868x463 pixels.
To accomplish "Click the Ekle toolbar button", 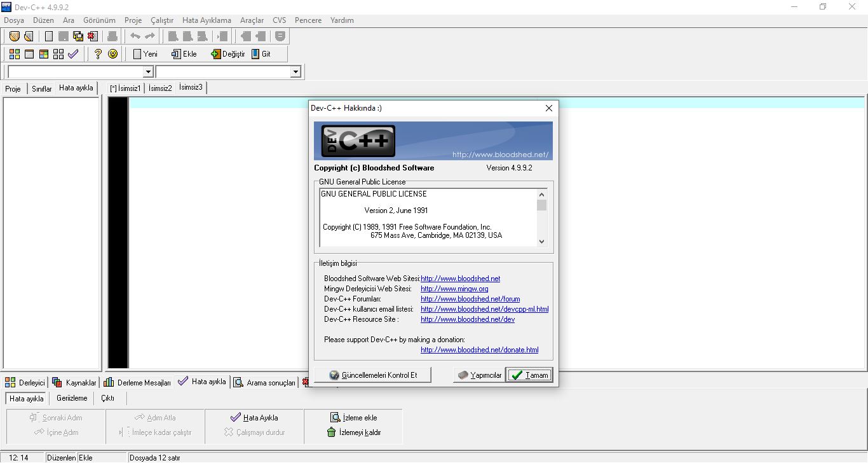I will 184,54.
